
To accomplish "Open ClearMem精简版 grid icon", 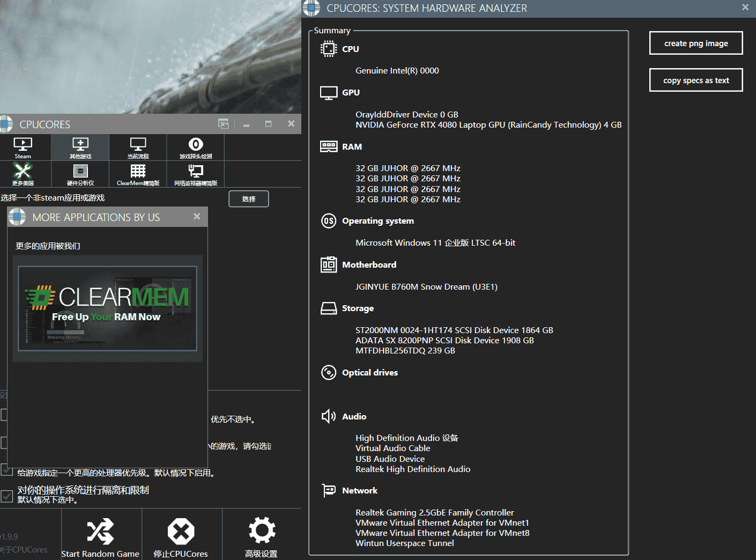I will [138, 174].
